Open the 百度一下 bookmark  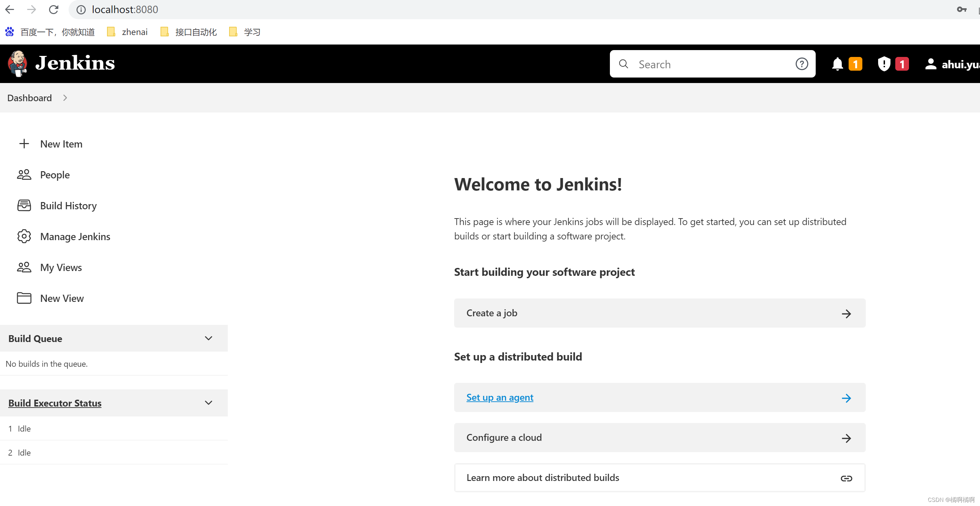(50, 32)
